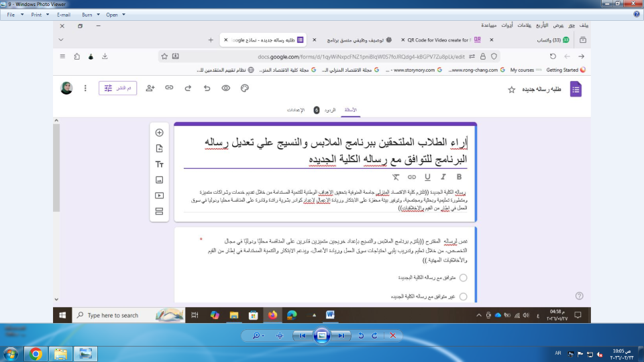The width and height of the screenshot is (644, 362).
Task: Open the Photo Viewer File menu dropdown
Action: (13, 14)
